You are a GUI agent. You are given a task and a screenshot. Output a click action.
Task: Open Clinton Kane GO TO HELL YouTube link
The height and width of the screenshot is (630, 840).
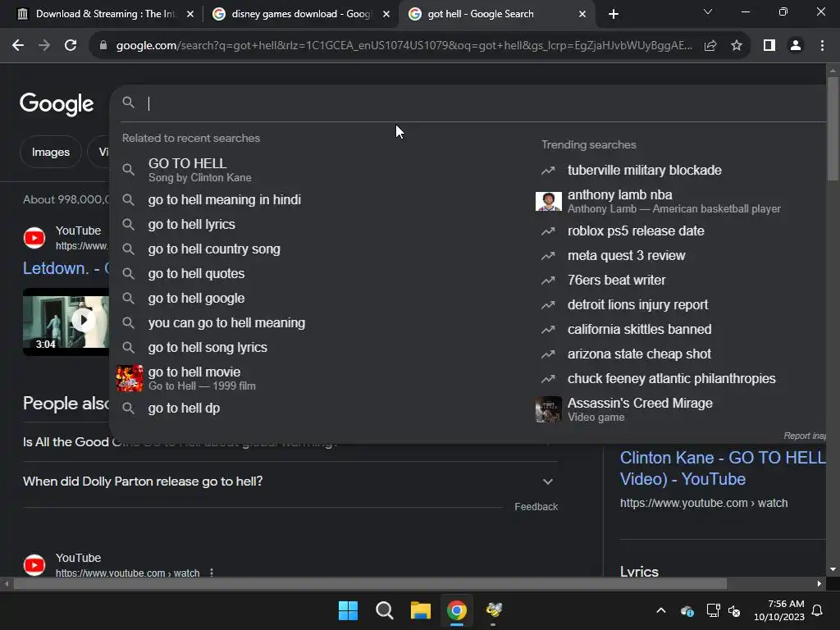coord(722,468)
